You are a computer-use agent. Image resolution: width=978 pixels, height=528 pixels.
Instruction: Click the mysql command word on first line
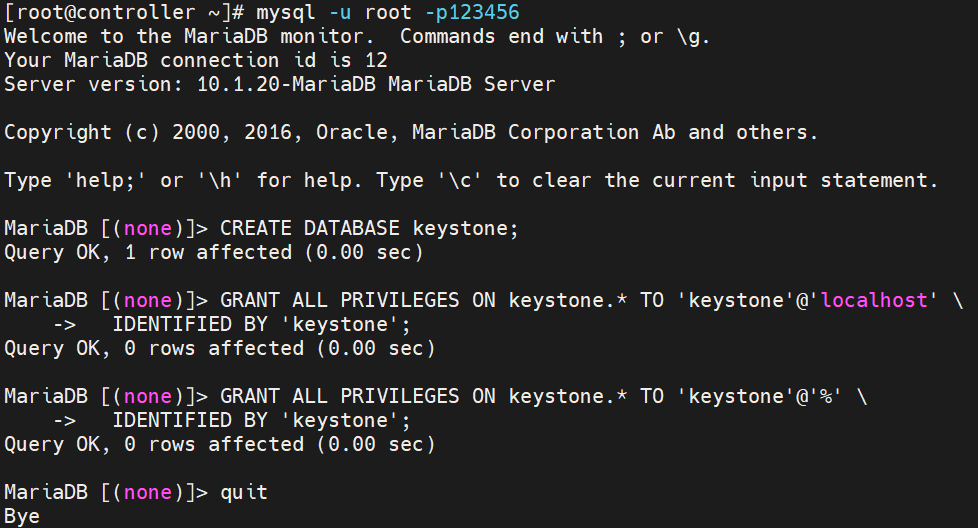(x=286, y=12)
